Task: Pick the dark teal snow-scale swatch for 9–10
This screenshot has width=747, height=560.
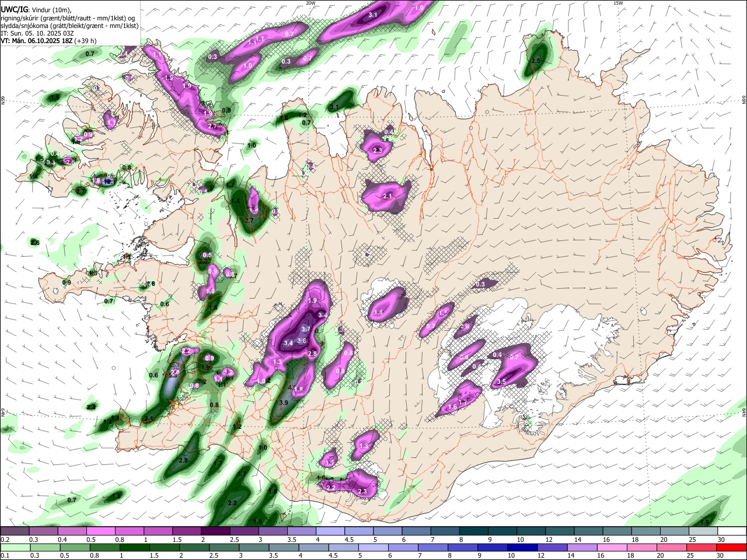Action: click(503, 531)
